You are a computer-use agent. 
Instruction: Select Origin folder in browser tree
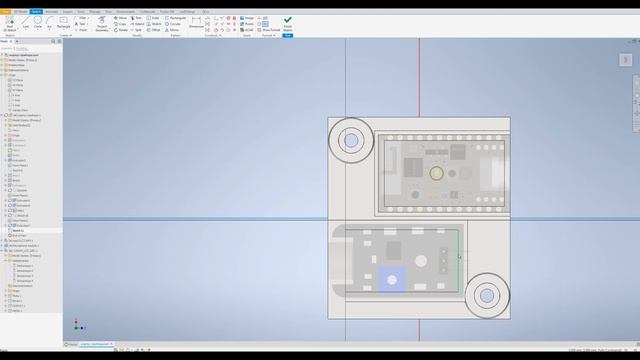pyautogui.click(x=11, y=75)
